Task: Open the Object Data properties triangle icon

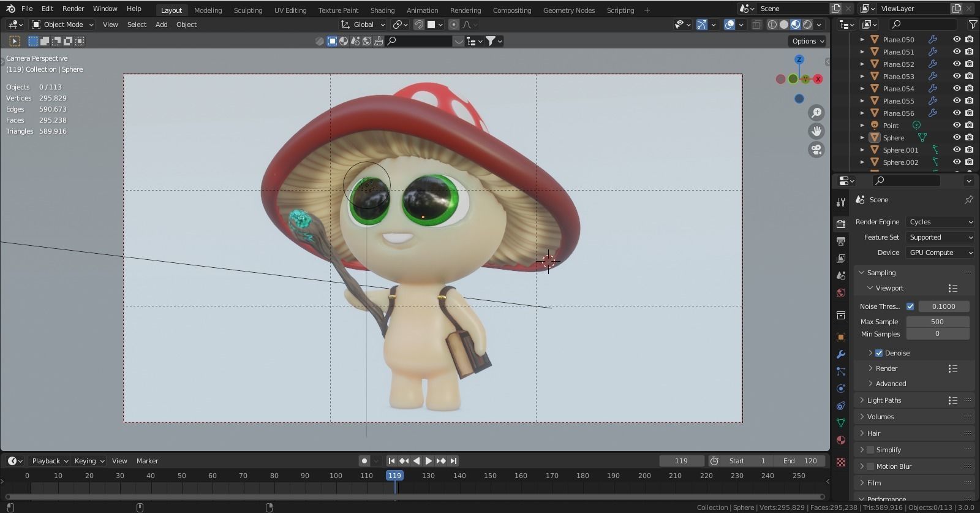Action: click(841, 423)
